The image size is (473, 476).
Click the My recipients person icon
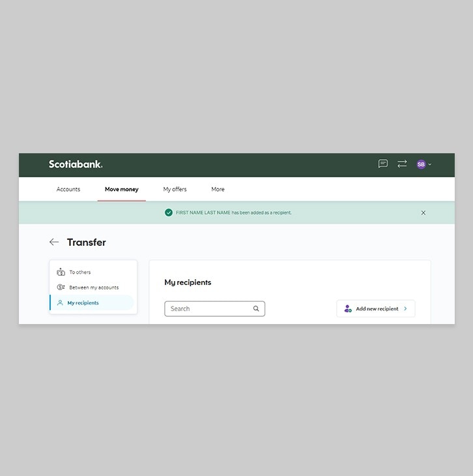click(x=60, y=303)
